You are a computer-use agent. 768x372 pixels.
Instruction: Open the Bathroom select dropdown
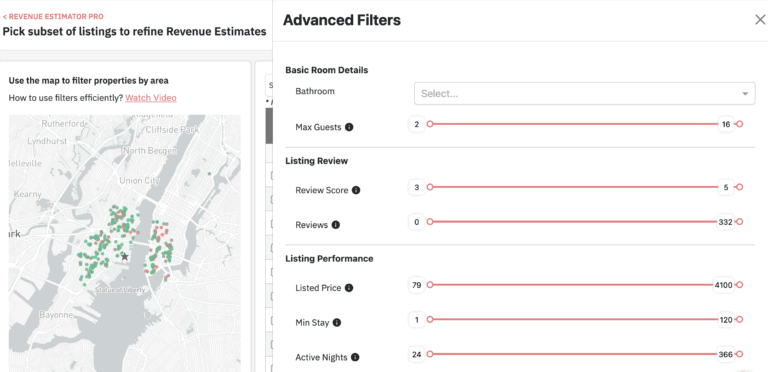pyautogui.click(x=584, y=93)
